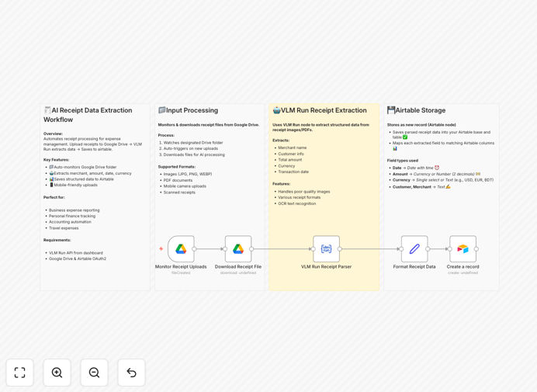Image resolution: width=537 pixels, height=392 pixels.
Task: Click the Currency → Single select field line
Action: point(443,180)
